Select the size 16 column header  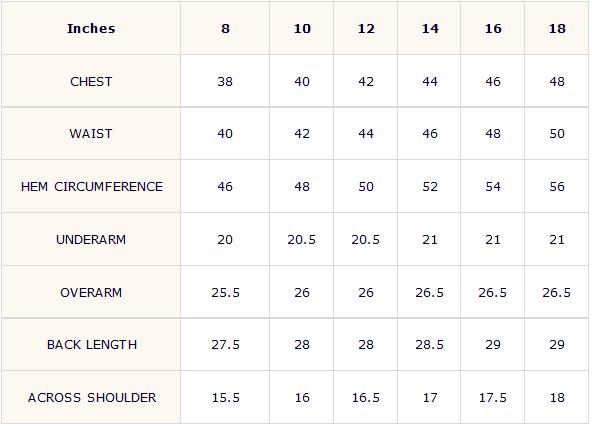(x=493, y=29)
